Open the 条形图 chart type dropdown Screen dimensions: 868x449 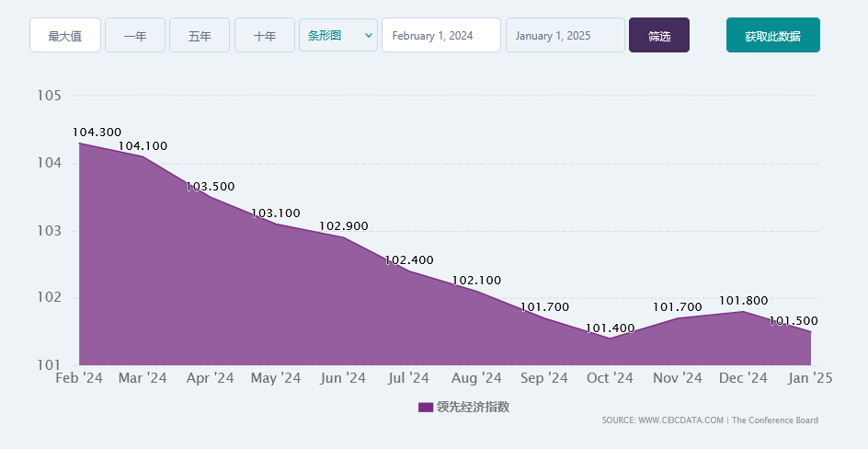[331, 36]
